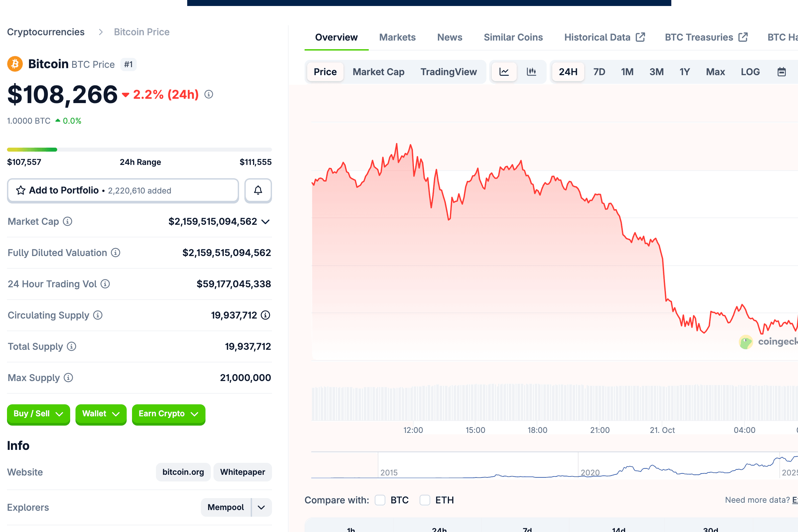Click the info icon beside 2.2% (24h)
798x532 pixels.
(209, 94)
